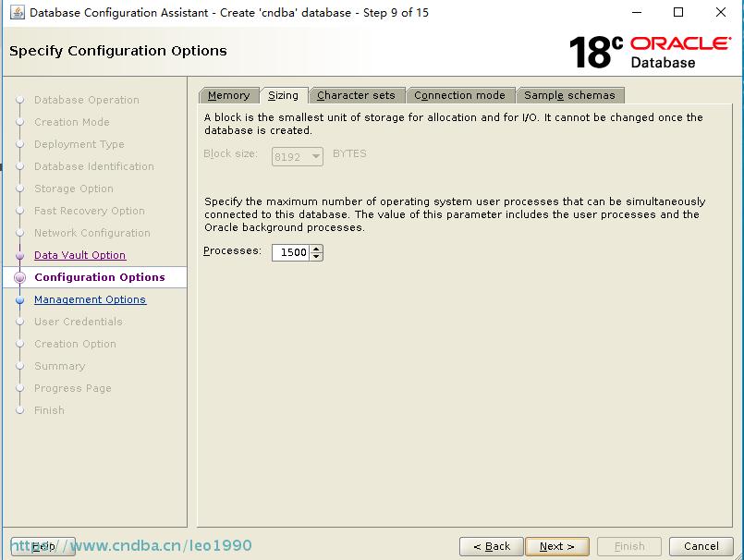Image resolution: width=744 pixels, height=560 pixels.
Task: Click the Management Options step bullet
Action: point(20,300)
